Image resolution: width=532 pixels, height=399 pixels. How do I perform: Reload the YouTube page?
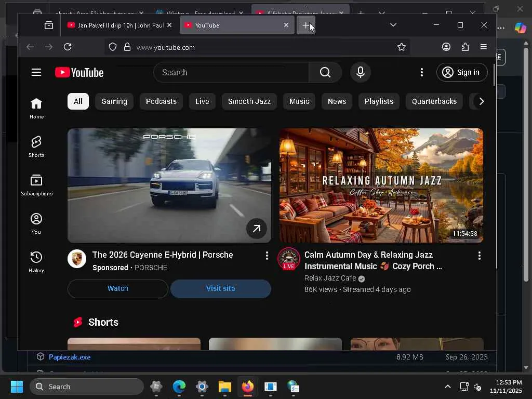[68, 47]
